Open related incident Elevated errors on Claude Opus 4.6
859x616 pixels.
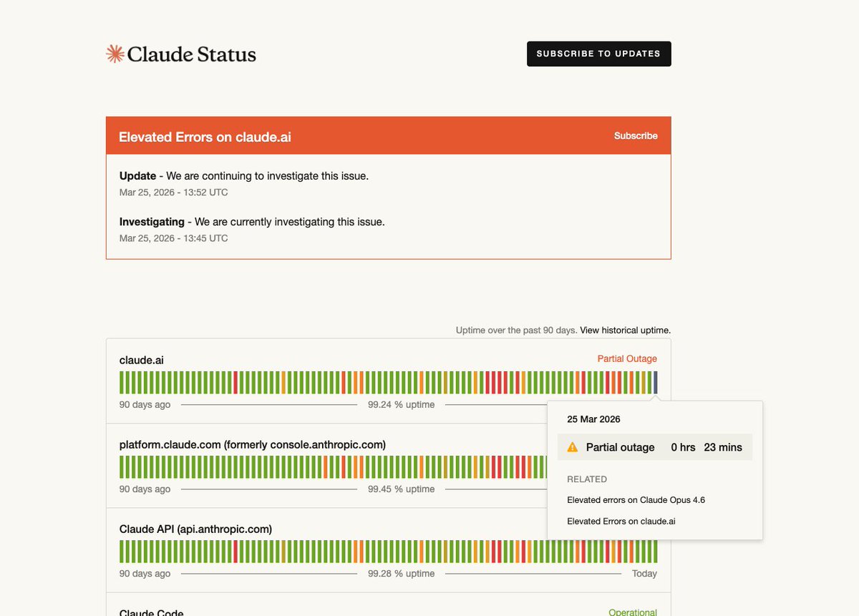coord(636,500)
